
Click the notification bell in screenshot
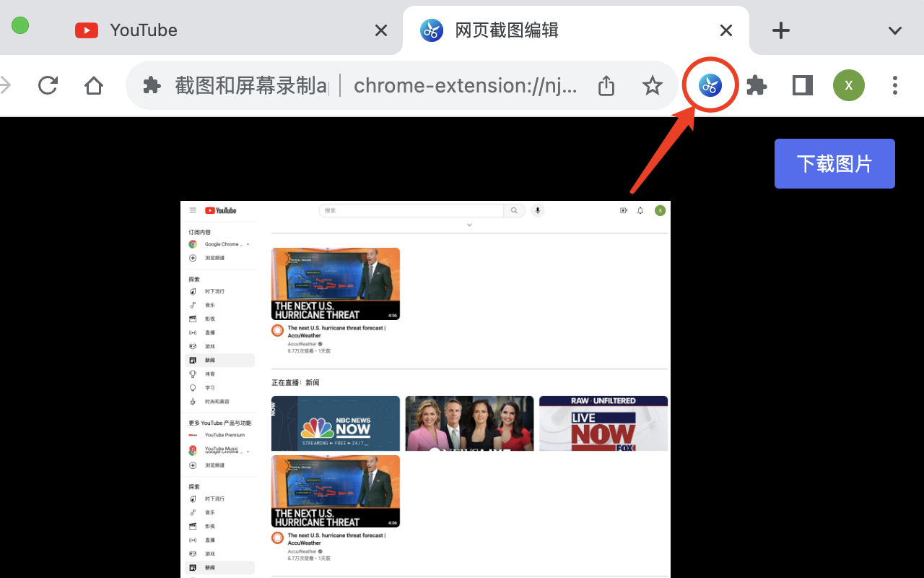pos(640,210)
